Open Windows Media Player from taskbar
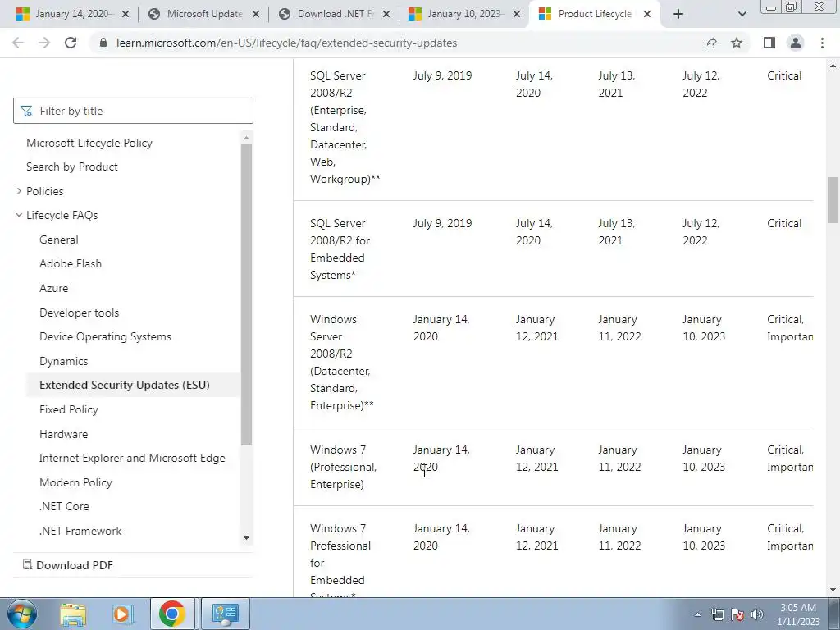The image size is (840, 630). 121,614
